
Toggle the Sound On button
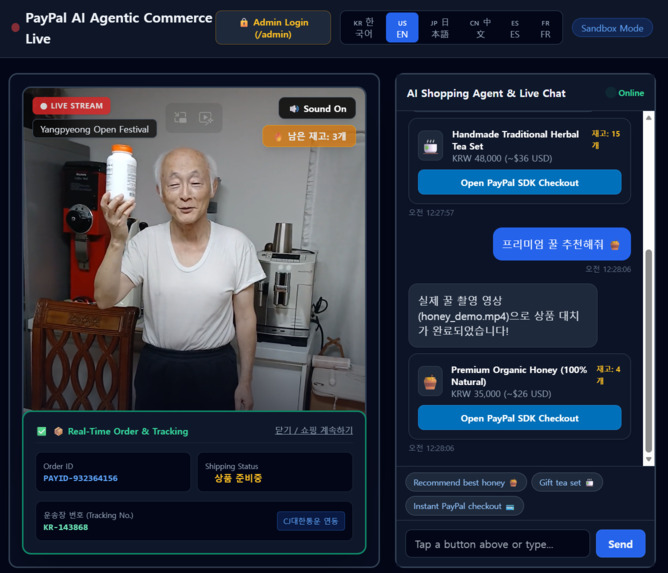pyautogui.click(x=317, y=109)
